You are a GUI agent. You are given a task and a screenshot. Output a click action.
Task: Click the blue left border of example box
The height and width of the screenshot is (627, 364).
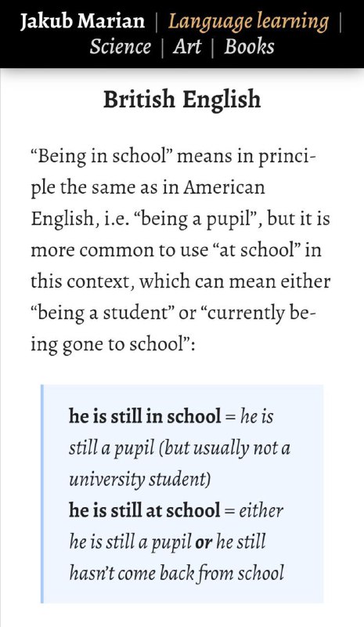(42, 494)
